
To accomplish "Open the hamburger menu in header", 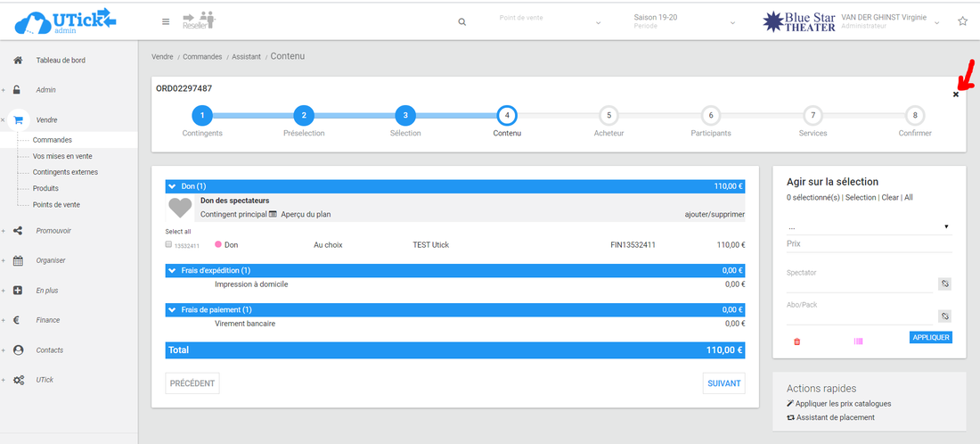I will tap(166, 21).
